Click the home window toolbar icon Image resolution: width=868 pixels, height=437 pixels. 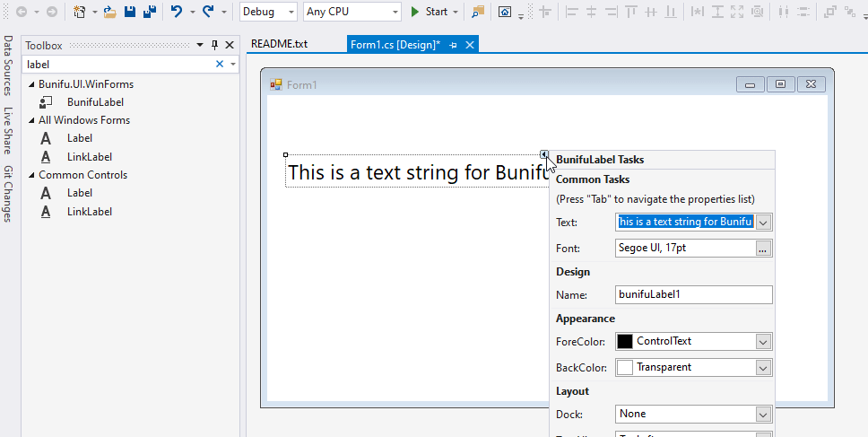[x=505, y=12]
